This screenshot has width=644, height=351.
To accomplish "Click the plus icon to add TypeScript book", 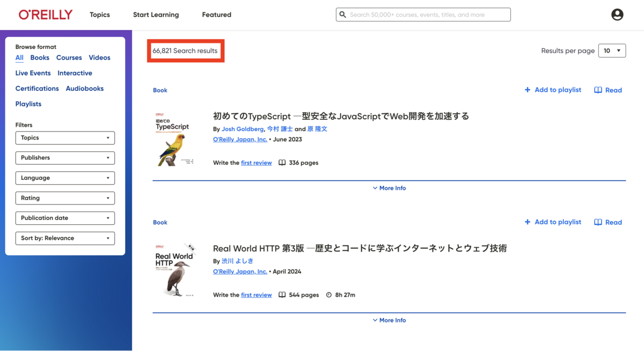I will coord(527,90).
